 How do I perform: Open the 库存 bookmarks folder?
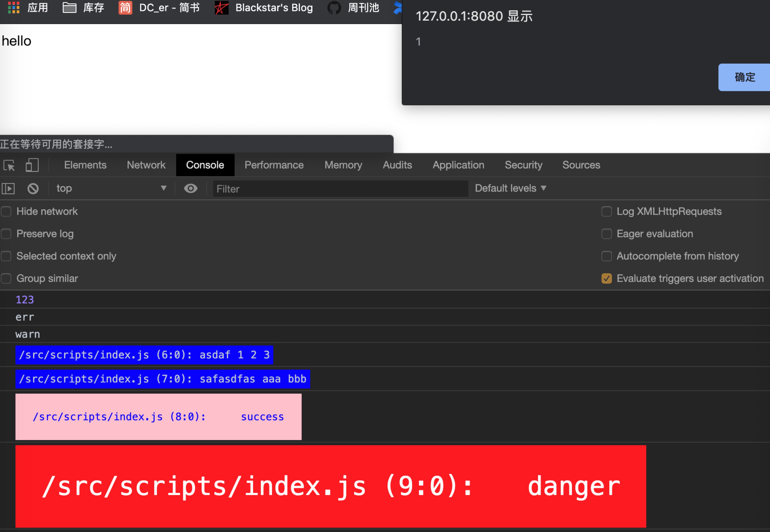point(83,7)
